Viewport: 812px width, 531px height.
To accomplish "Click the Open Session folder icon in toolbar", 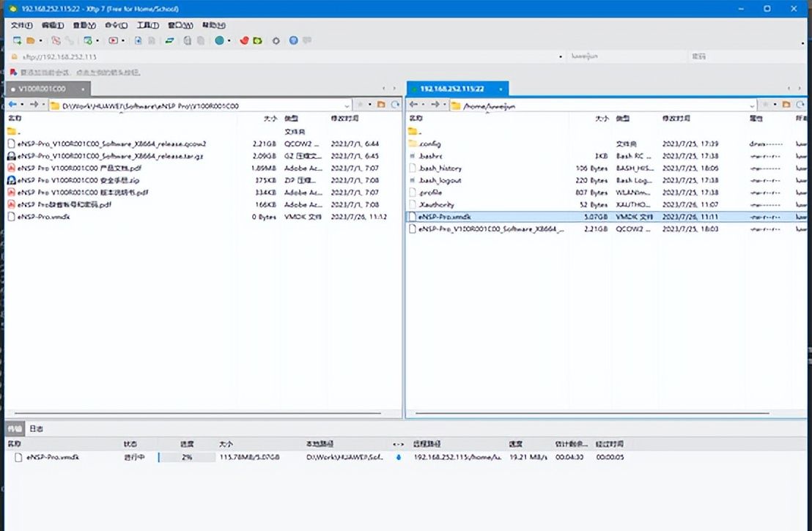I will [31, 41].
